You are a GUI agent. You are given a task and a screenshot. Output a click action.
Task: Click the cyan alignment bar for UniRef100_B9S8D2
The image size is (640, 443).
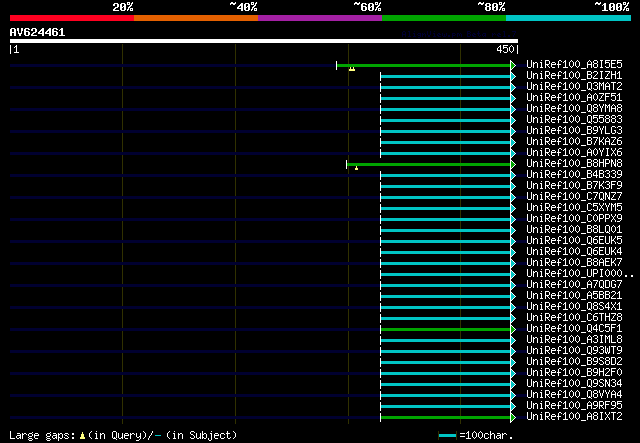(x=445, y=363)
